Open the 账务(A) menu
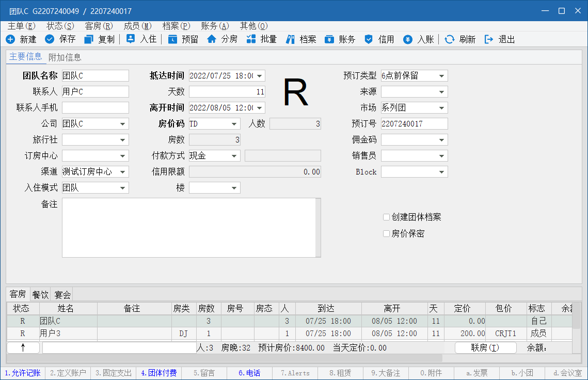Image resolution: width=588 pixels, height=380 pixels. tap(215, 26)
